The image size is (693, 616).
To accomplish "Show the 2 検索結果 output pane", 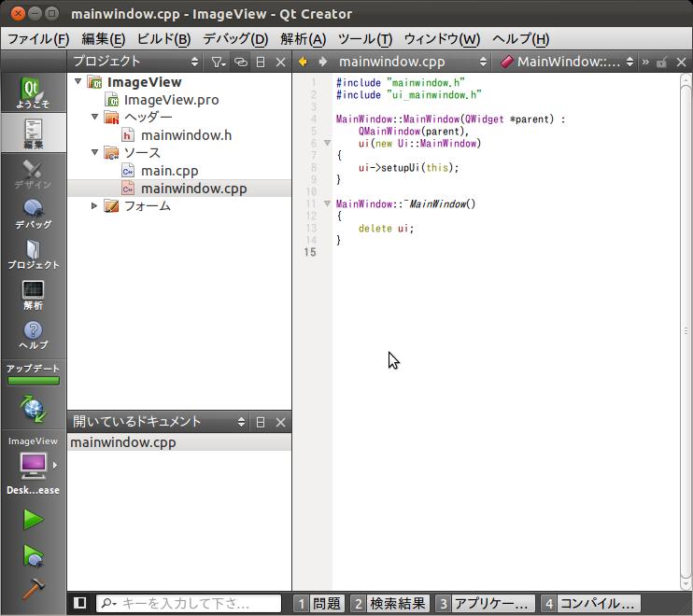I will (389, 603).
